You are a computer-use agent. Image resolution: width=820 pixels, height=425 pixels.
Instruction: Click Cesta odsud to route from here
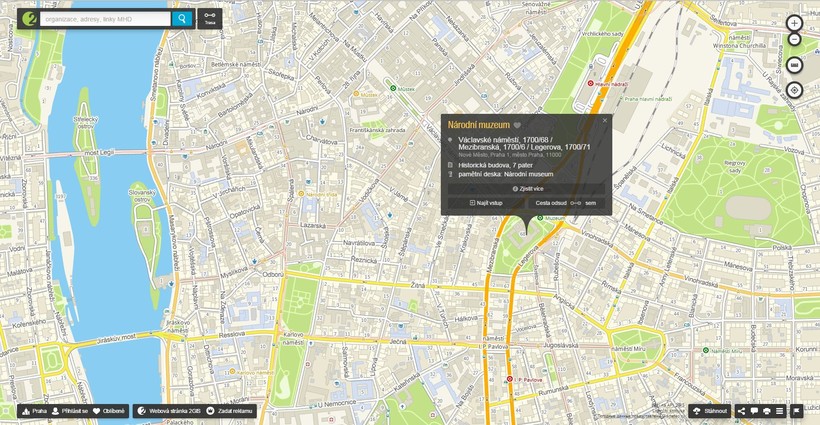pos(551,203)
